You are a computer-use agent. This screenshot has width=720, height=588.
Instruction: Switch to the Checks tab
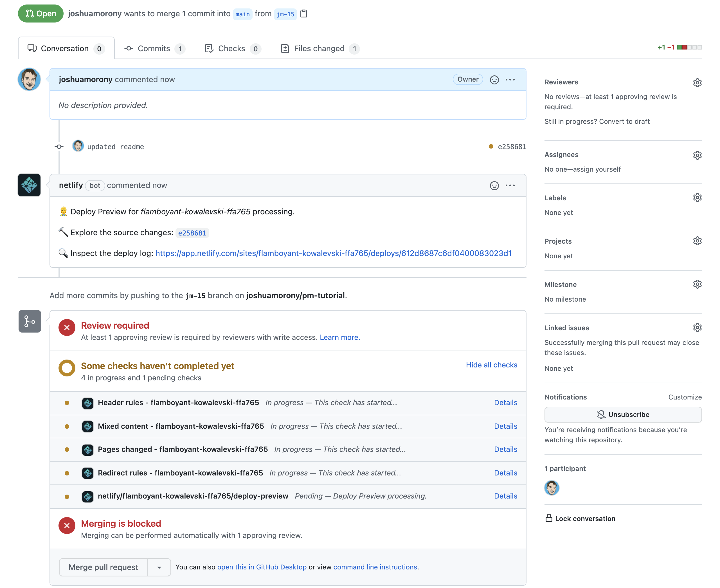[233, 48]
